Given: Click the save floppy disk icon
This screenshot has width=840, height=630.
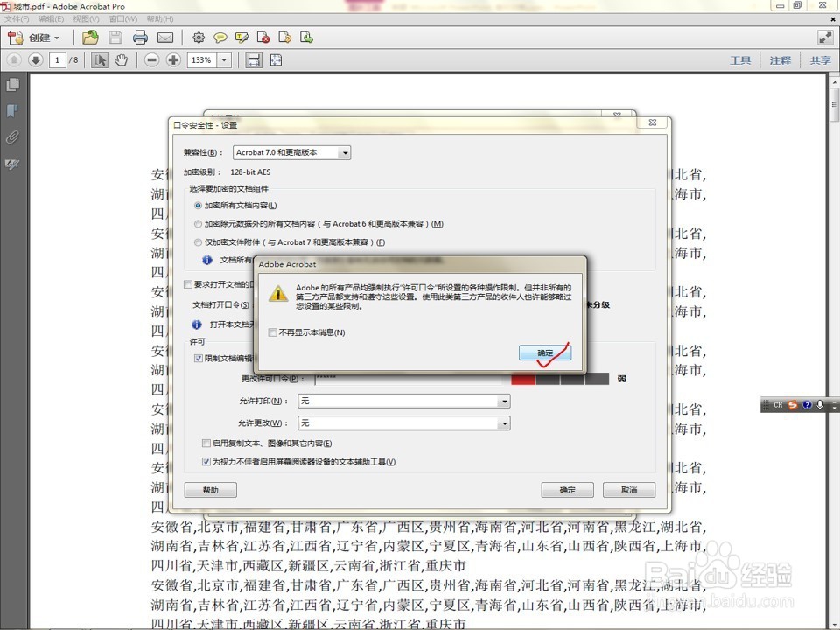Looking at the screenshot, I should (x=115, y=38).
